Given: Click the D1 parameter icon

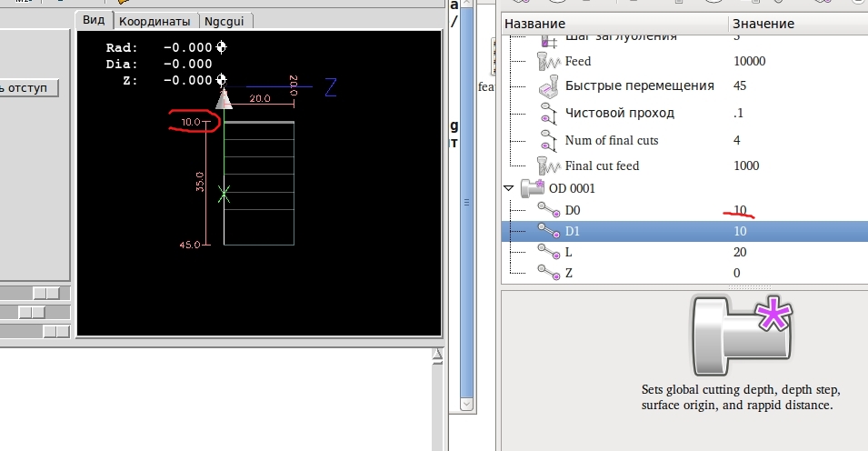Looking at the screenshot, I should tap(549, 231).
